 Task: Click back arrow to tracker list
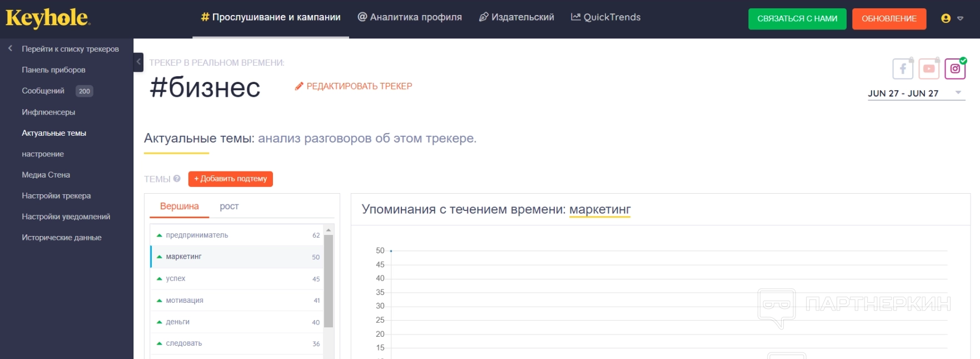[x=10, y=49]
